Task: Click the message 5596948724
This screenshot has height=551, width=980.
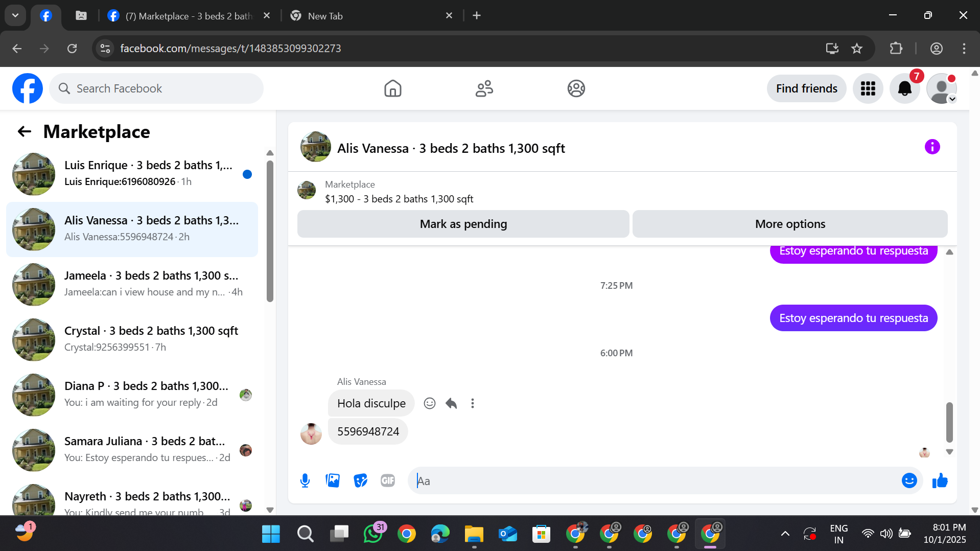Action: point(368,431)
